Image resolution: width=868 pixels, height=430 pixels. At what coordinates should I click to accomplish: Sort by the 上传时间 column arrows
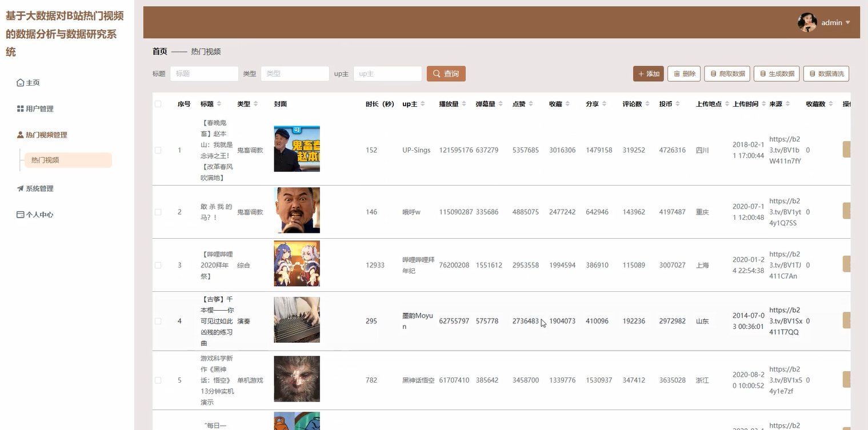764,104
